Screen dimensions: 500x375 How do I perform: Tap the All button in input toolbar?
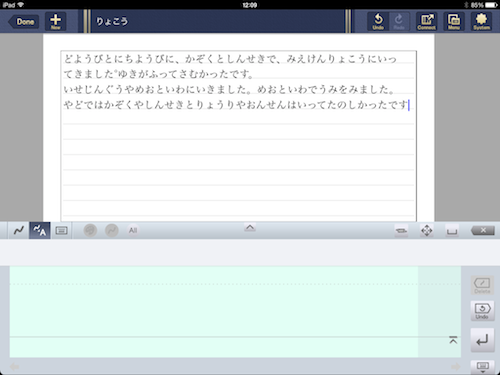133,230
